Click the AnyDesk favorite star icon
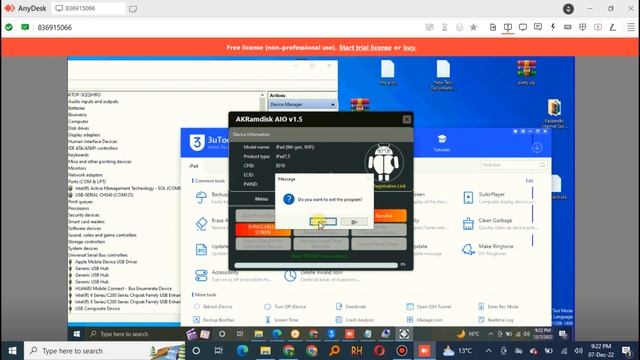This screenshot has width=640, height=360. point(473,27)
